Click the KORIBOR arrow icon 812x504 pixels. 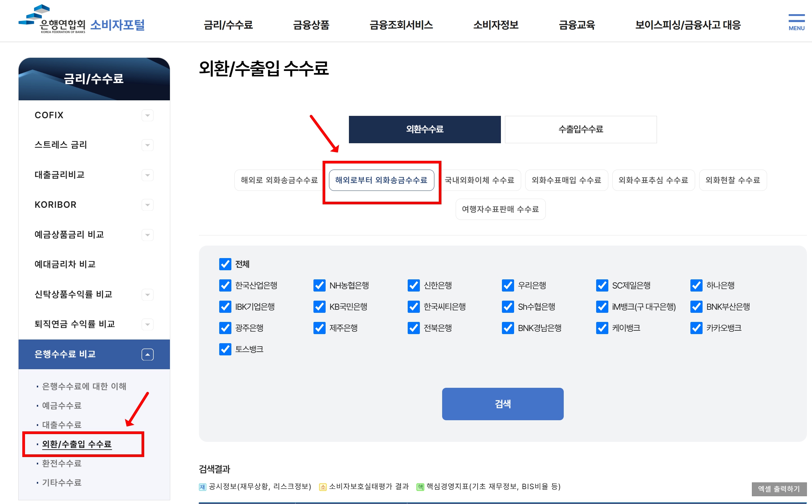(148, 205)
